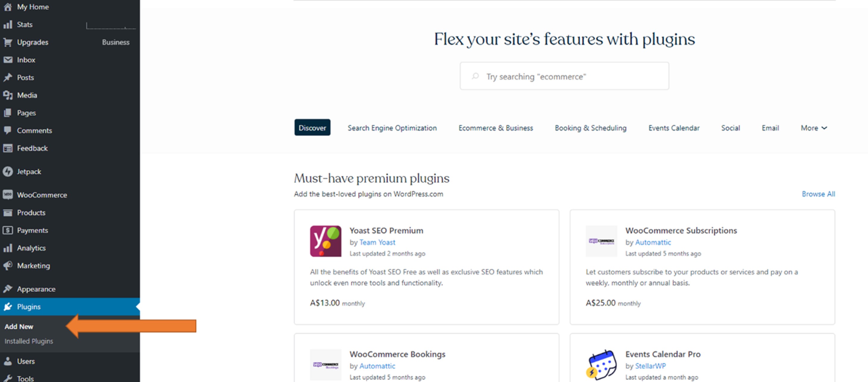Switch to Search Engine Optimization category
The width and height of the screenshot is (868, 382).
click(392, 128)
